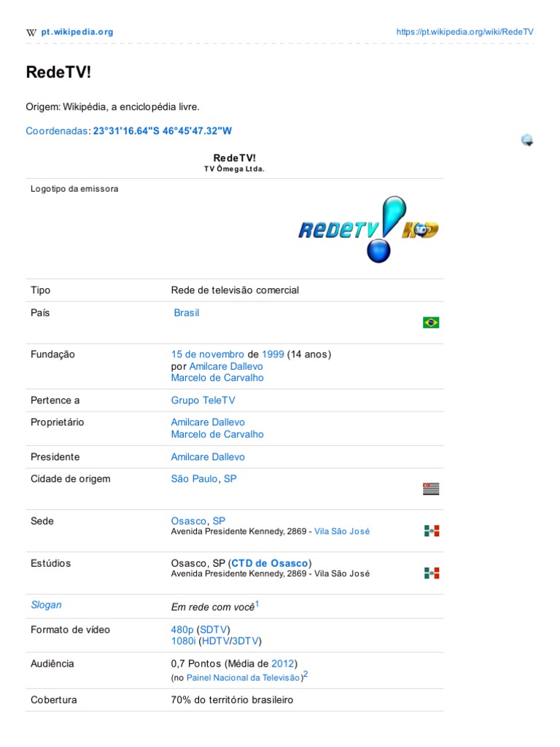Click 'TV Ômega Ltda.' infobox subtitle

click(x=234, y=169)
